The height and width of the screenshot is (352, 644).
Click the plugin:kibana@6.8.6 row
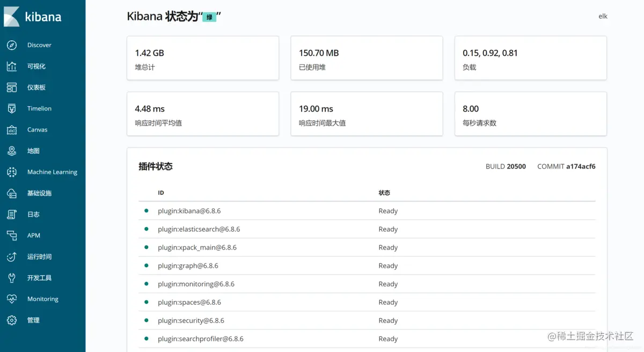pos(367,211)
